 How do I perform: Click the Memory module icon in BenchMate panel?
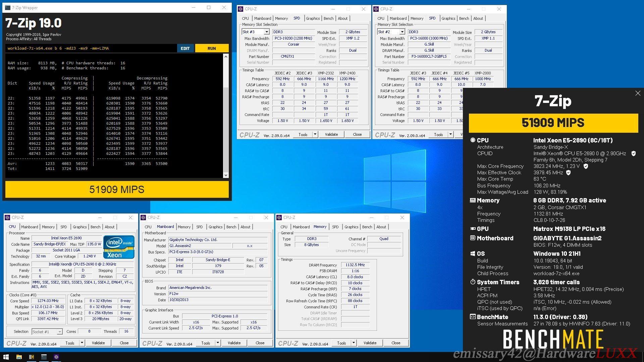click(x=473, y=200)
